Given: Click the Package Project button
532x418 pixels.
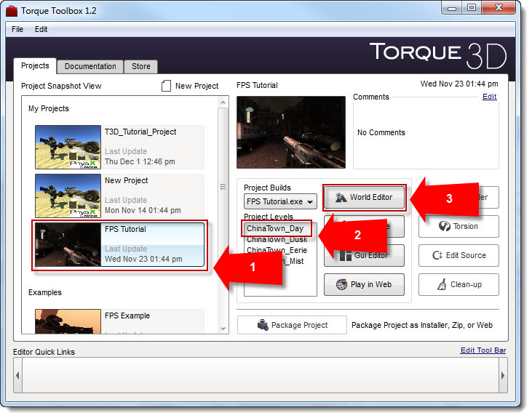Looking at the screenshot, I should tap(292, 325).
